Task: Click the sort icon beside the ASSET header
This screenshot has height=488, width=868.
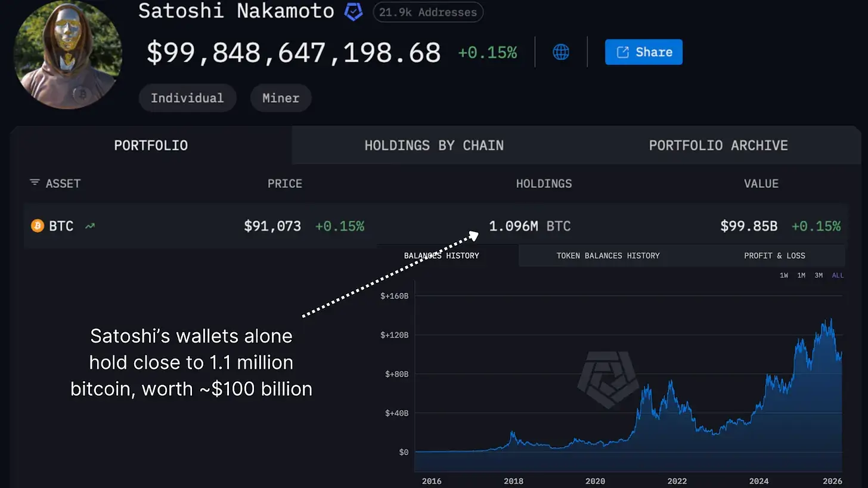Action: tap(35, 183)
